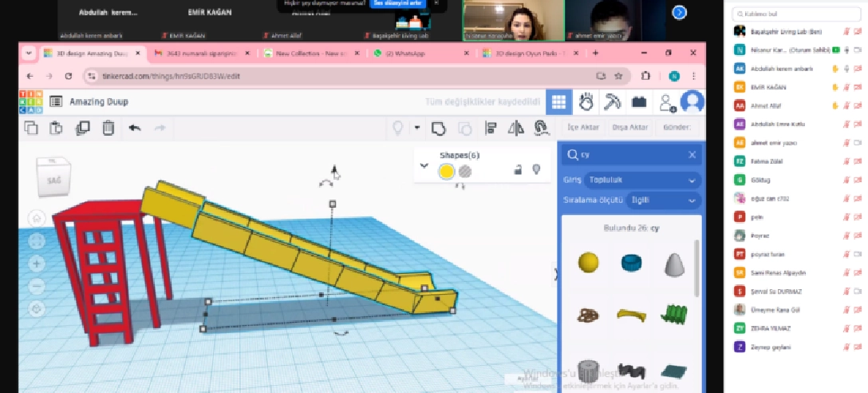The image size is (868, 393).
Task: Switch to the 3643 numaralı Gmail tab
Action: 201,54
